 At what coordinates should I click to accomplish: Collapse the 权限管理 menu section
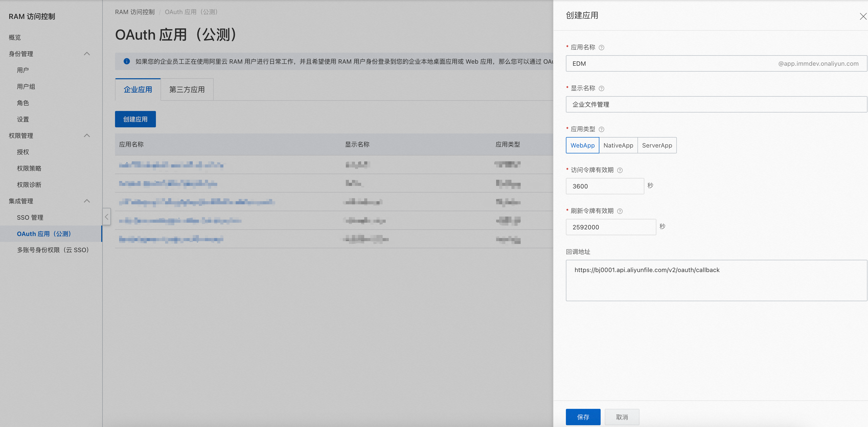(87, 136)
